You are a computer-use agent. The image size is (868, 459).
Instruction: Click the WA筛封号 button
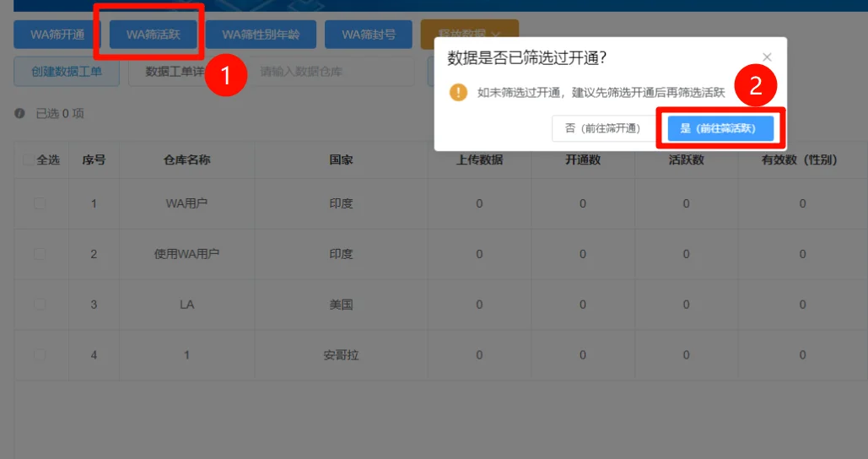[x=369, y=35]
